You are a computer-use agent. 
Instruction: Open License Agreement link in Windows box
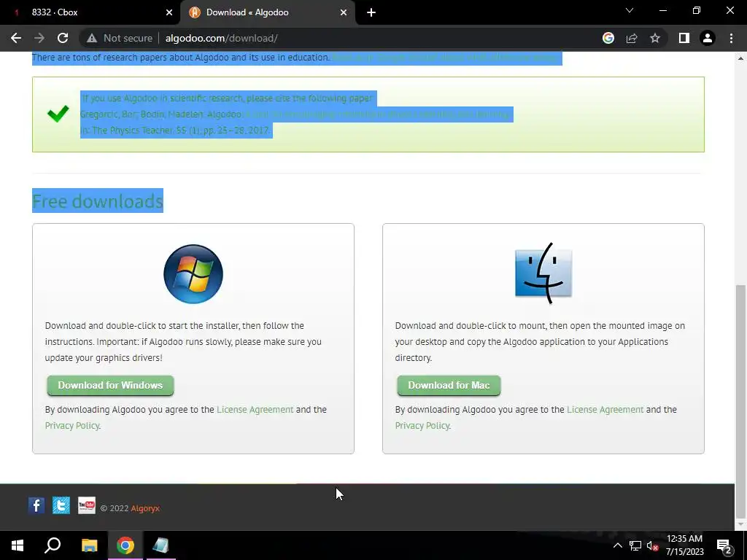click(x=255, y=410)
